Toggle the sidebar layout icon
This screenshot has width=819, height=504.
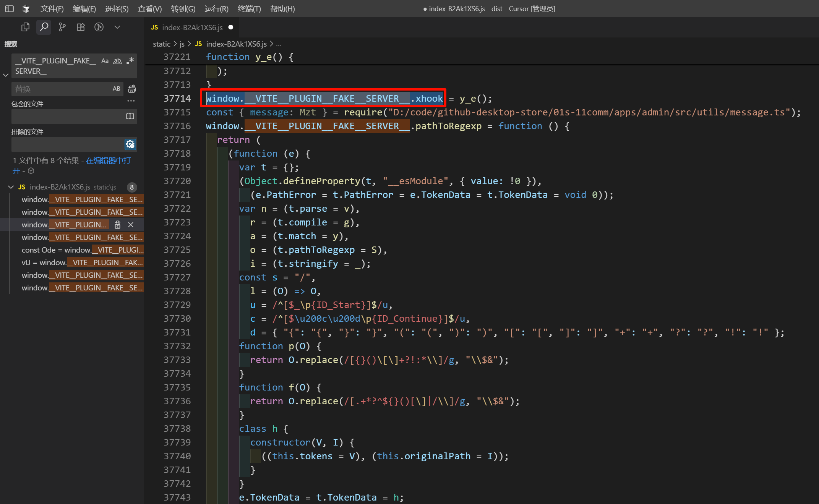coord(10,8)
